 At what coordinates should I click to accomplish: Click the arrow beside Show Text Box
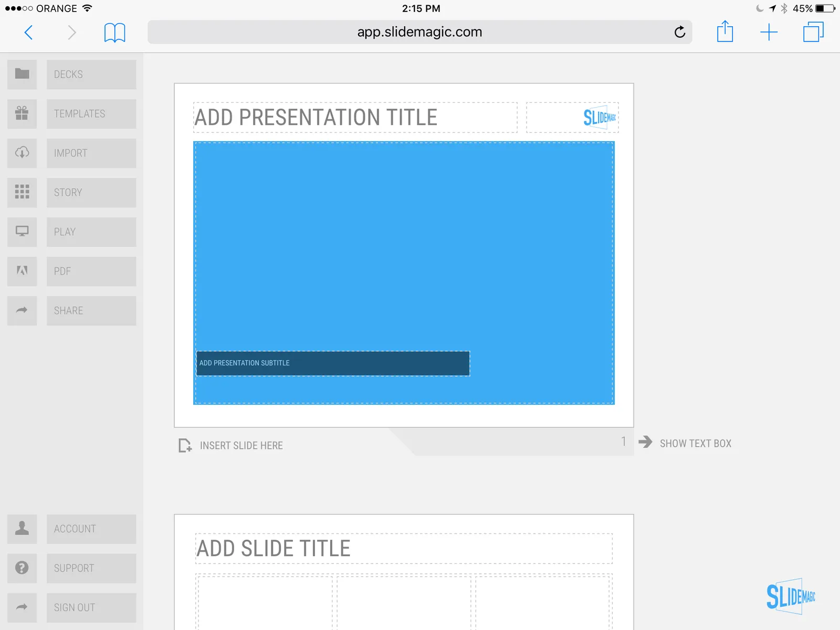pyautogui.click(x=645, y=442)
